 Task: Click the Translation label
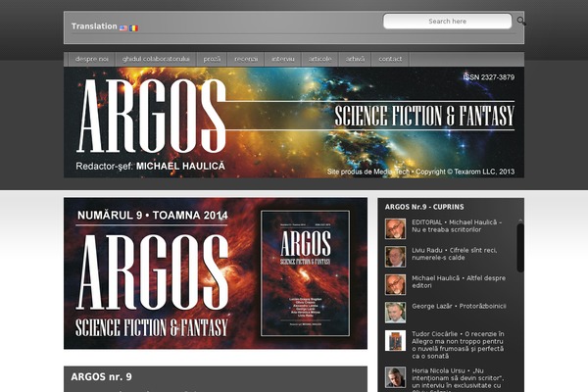(x=94, y=26)
